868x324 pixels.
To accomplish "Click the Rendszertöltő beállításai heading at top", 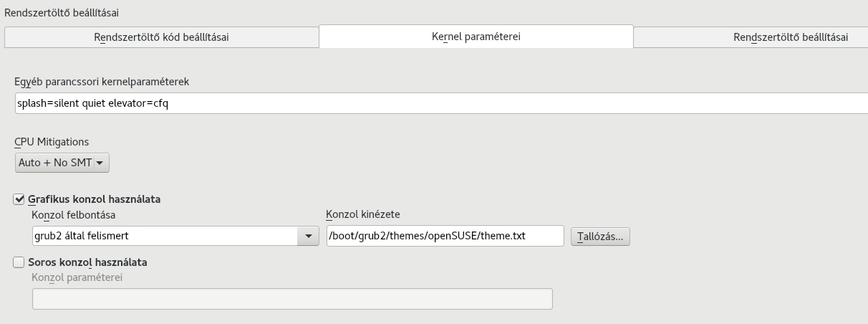I will 62,12.
